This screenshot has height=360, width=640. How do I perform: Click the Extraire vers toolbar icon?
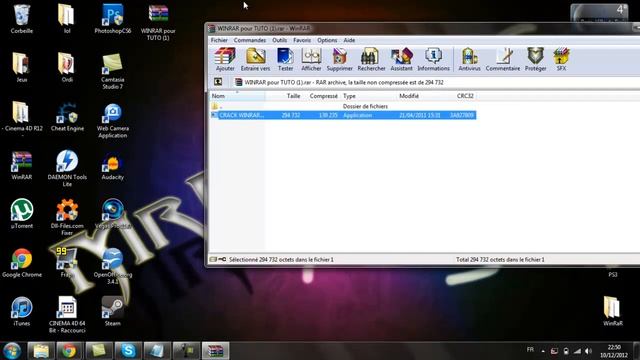point(256,60)
